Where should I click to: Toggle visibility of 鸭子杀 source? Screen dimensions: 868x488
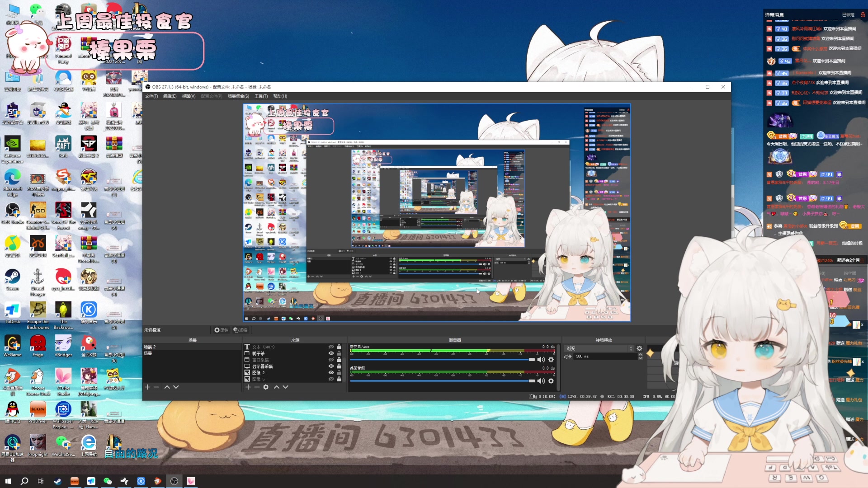[331, 353]
